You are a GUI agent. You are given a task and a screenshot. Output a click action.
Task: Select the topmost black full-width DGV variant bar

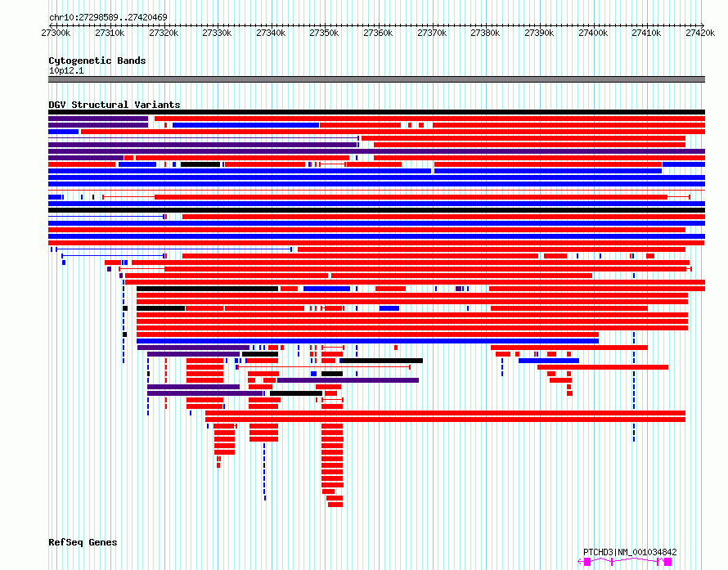[x=376, y=112]
